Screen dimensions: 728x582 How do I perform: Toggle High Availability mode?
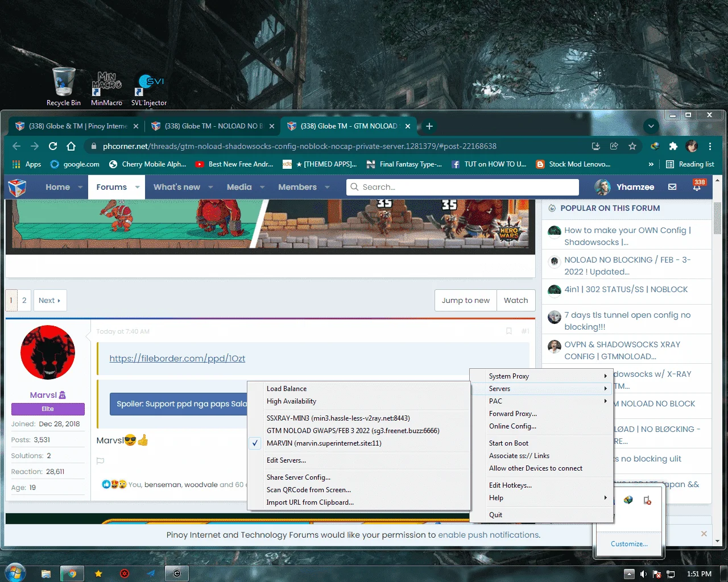coord(358,401)
